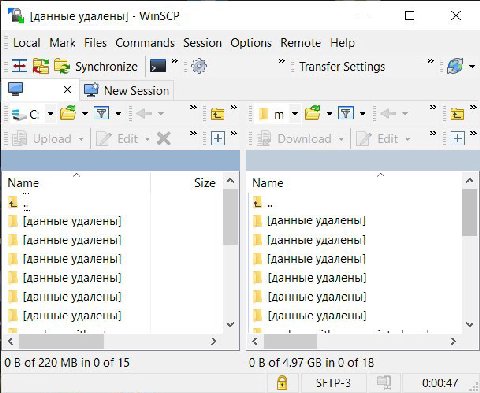Click remote panel vertical scrollbar thumb
The image size is (480, 393).
click(470, 213)
